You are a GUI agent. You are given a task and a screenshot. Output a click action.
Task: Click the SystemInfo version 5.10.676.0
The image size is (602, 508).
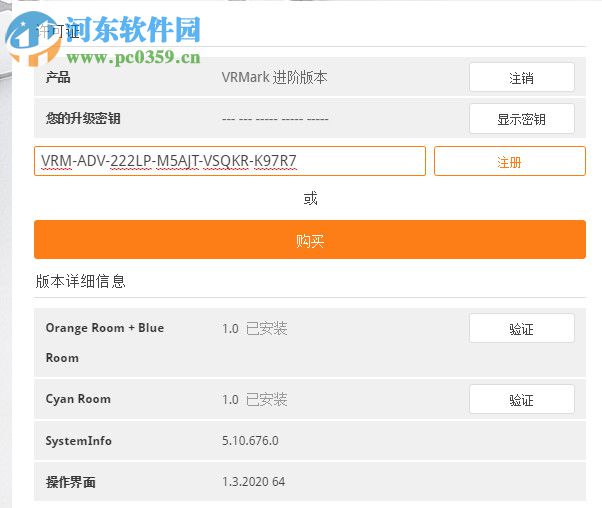(250, 440)
